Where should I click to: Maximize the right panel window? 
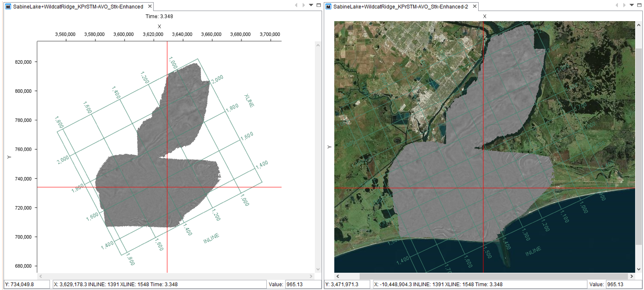click(x=639, y=5)
